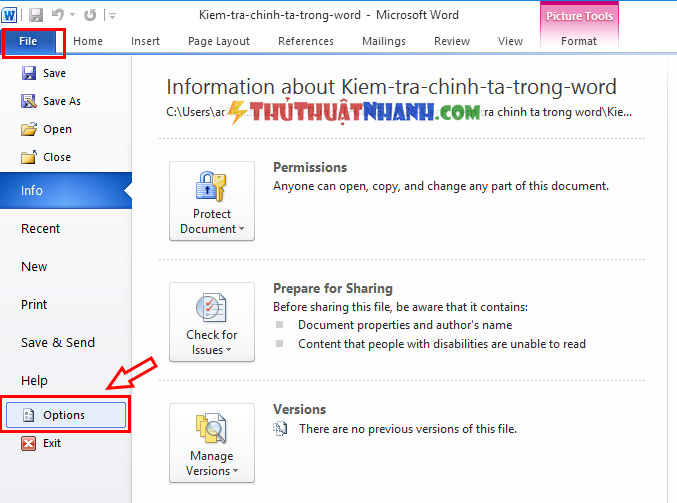677x503 pixels.
Task: Click the Options document icon
Action: pos(28,415)
